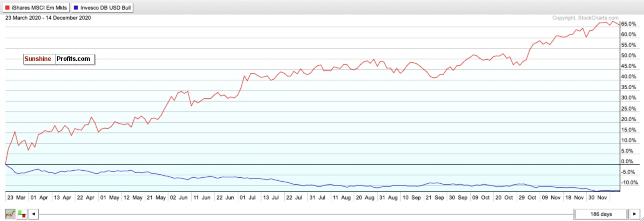The height and width of the screenshot is (221, 644).
Task: Click the 31 Aug date label
Action: (388, 198)
